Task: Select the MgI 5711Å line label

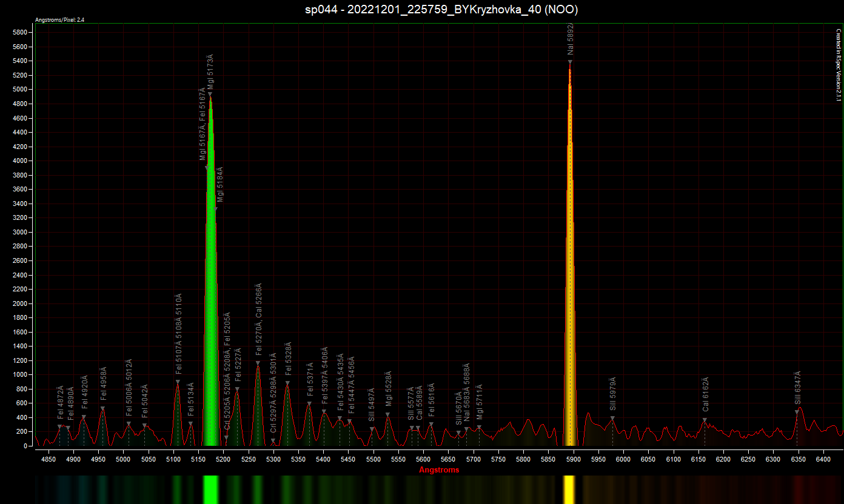Action: coord(480,402)
